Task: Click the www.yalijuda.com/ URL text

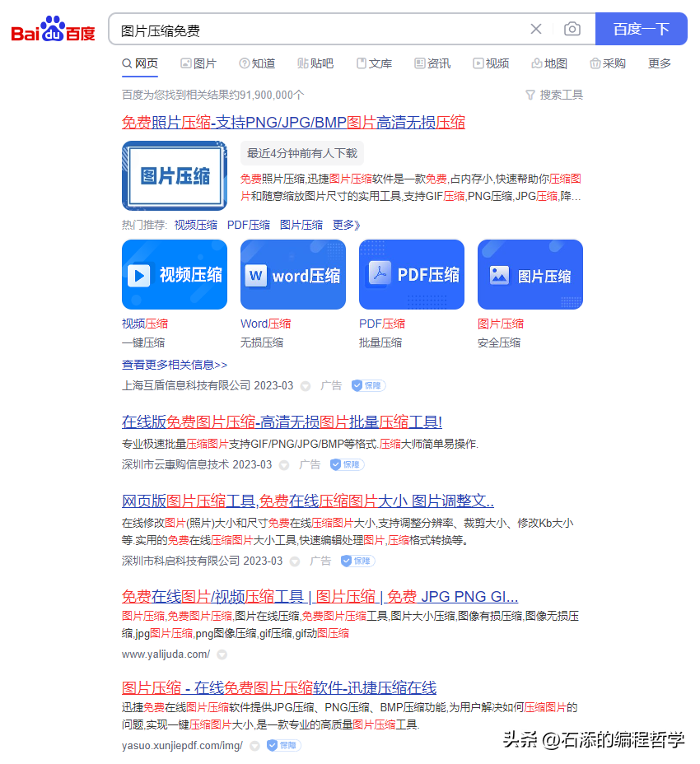Action: pyautogui.click(x=166, y=655)
